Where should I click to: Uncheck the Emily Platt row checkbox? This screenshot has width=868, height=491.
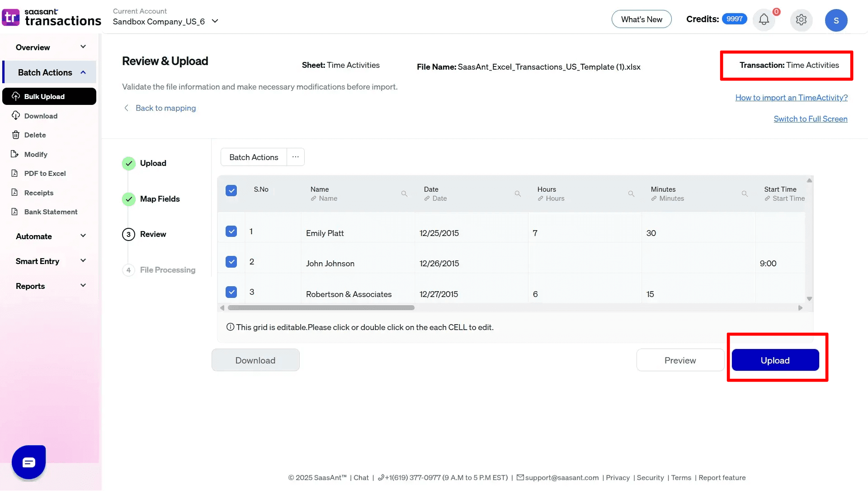point(231,231)
